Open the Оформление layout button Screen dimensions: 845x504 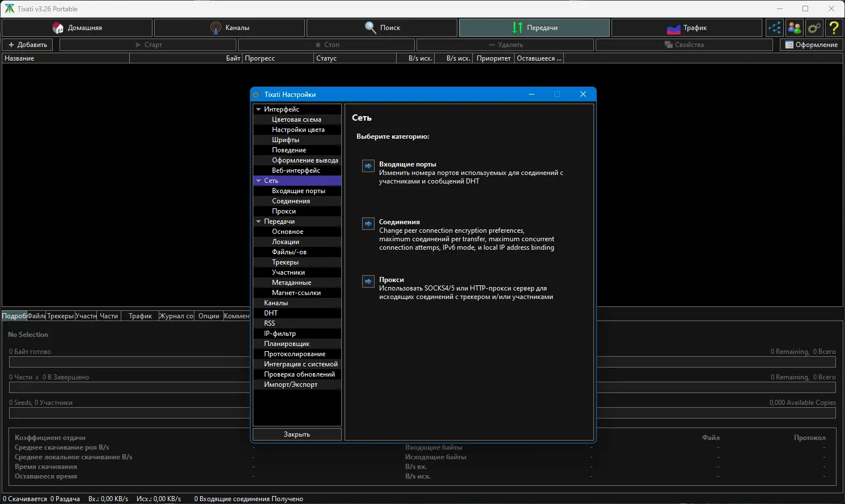(811, 45)
